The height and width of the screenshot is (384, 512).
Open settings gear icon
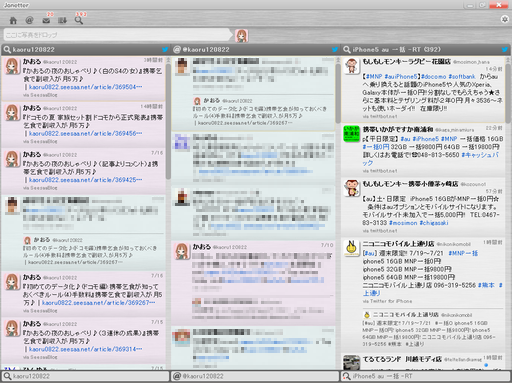[x=505, y=19]
